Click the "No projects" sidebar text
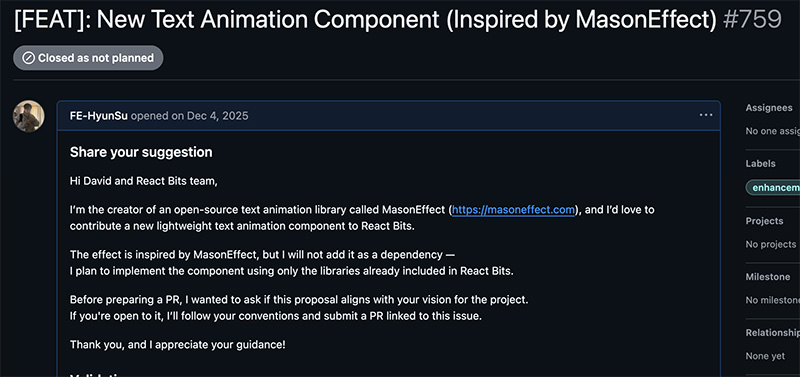The width and height of the screenshot is (800, 377). 770,244
